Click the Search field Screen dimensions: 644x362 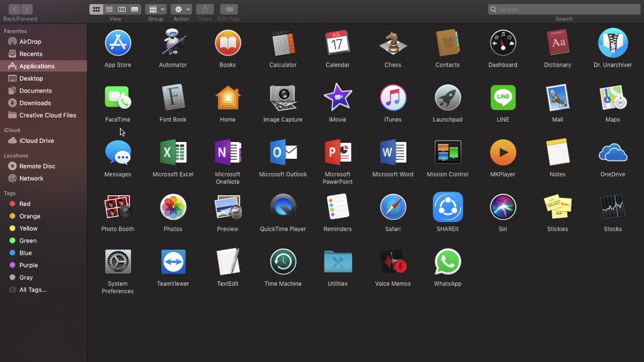coord(563,9)
